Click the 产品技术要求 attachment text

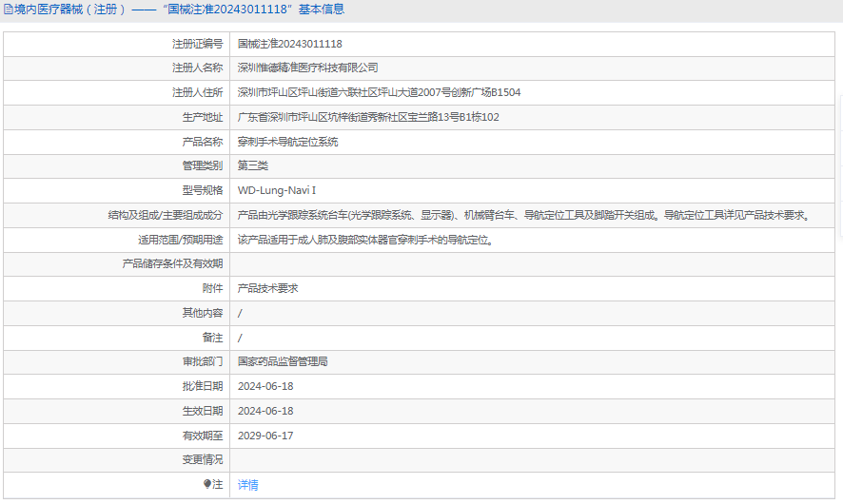267,288
